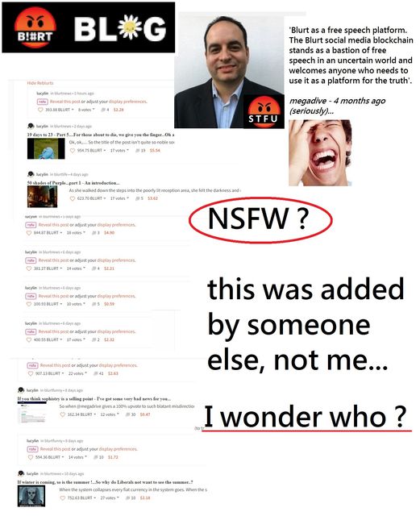420x516 pixels.
Task: Open the '50 shades of Purple' post title
Action: [x=73, y=183]
